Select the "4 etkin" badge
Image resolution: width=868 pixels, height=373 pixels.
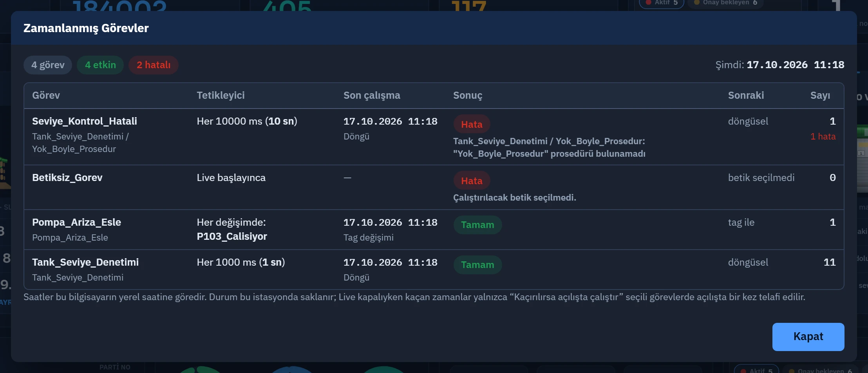[x=100, y=65]
